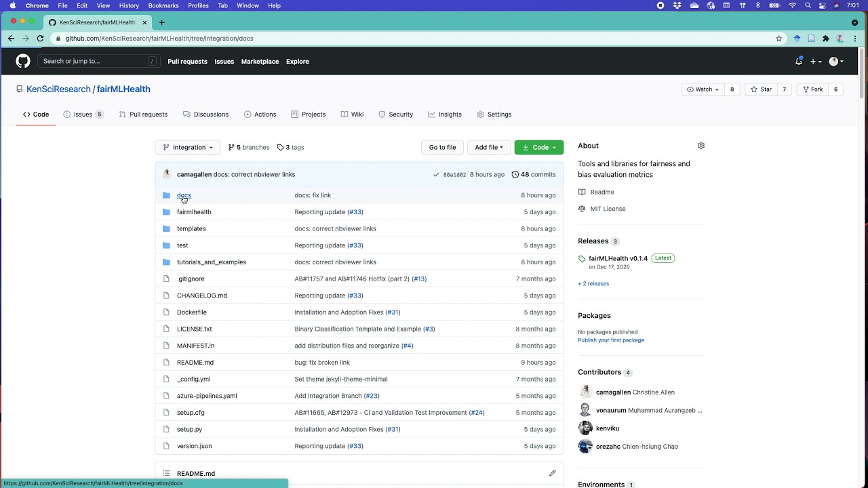
Task: Click Marketplace in the top navigation
Action: point(260,61)
